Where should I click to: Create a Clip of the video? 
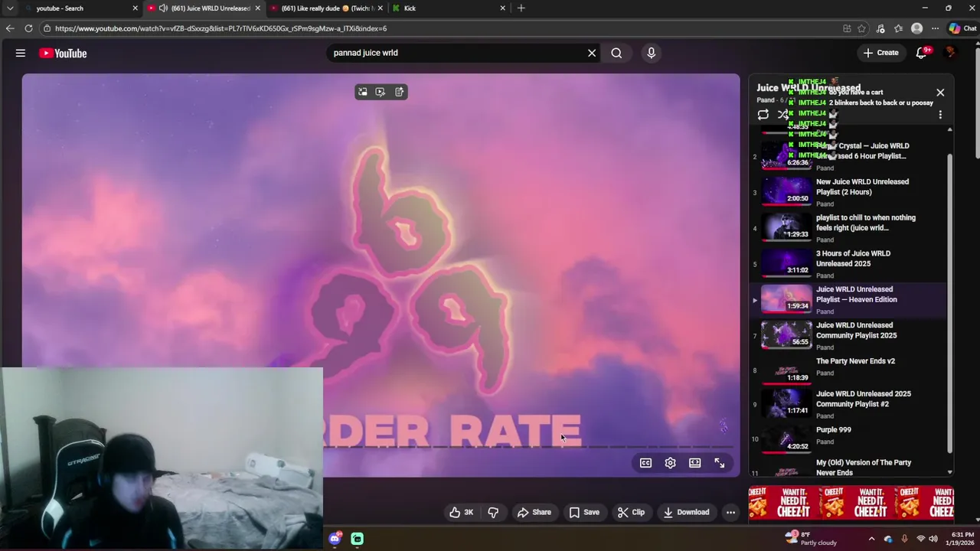pyautogui.click(x=631, y=512)
